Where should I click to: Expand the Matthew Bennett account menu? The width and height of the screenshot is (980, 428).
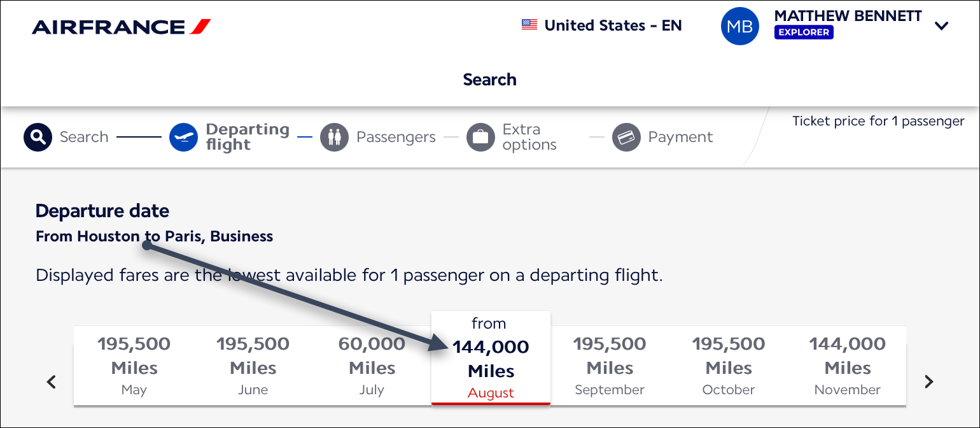click(941, 26)
